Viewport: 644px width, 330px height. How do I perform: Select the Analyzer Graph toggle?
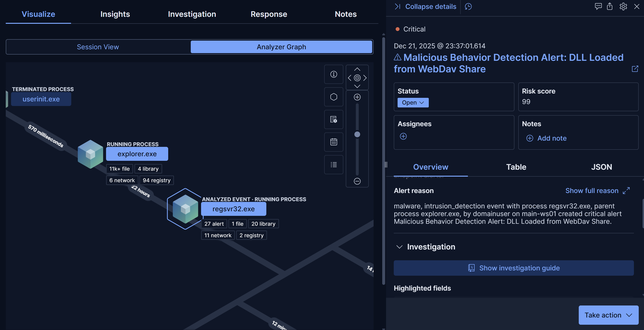pos(281,47)
